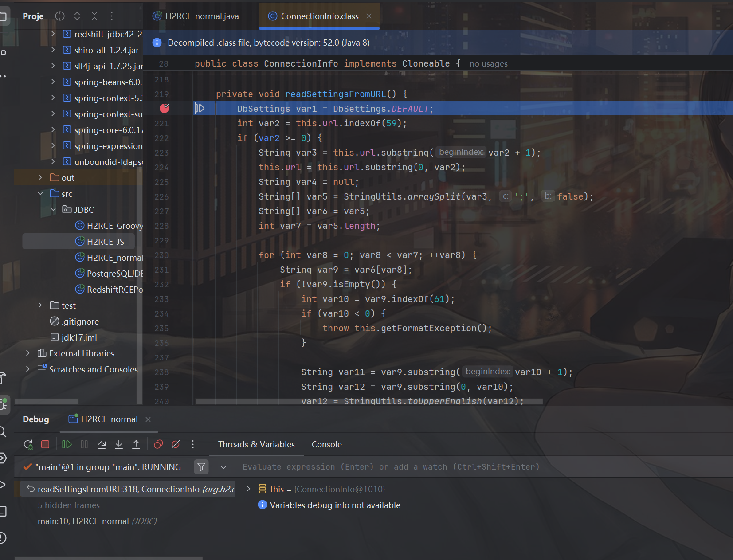Open the PostgreSQL class in project tree
733x560 pixels.
click(x=114, y=274)
